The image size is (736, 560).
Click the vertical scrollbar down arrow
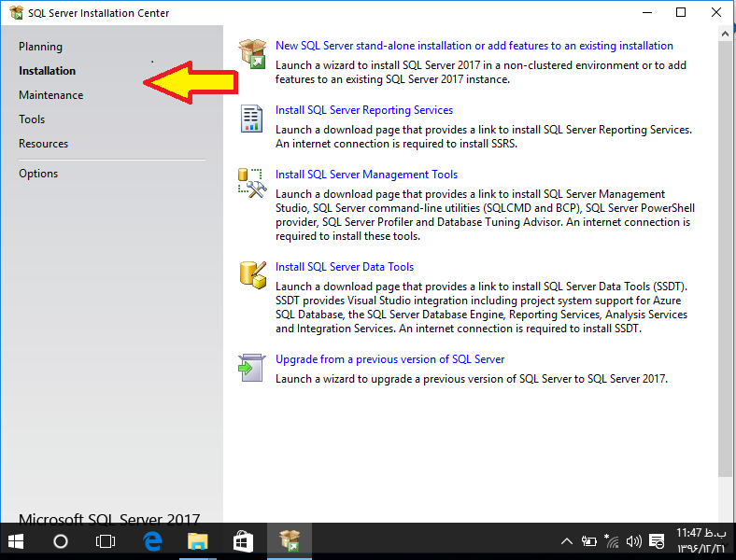[726, 515]
